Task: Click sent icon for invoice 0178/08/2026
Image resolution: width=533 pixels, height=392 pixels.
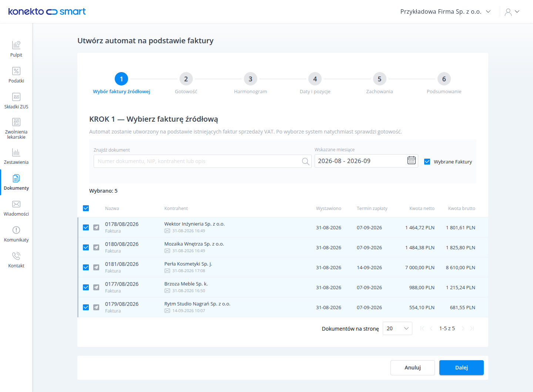Action: click(96, 227)
